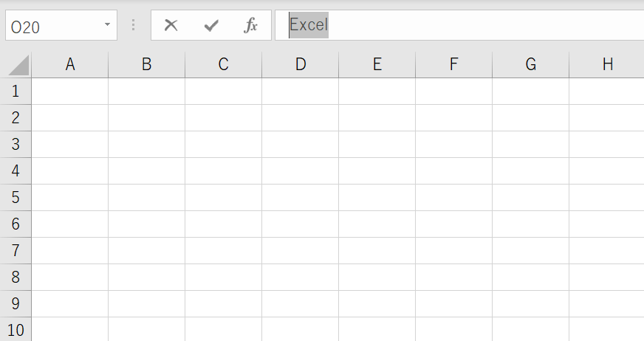Click the Cancel (X) formula bar icon
The width and height of the screenshot is (644, 341).
click(x=171, y=25)
